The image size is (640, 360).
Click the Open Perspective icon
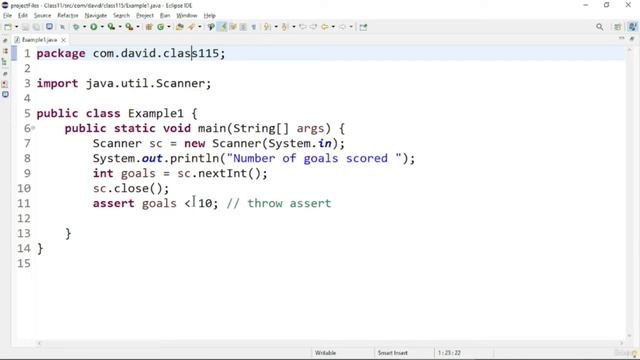click(618, 27)
